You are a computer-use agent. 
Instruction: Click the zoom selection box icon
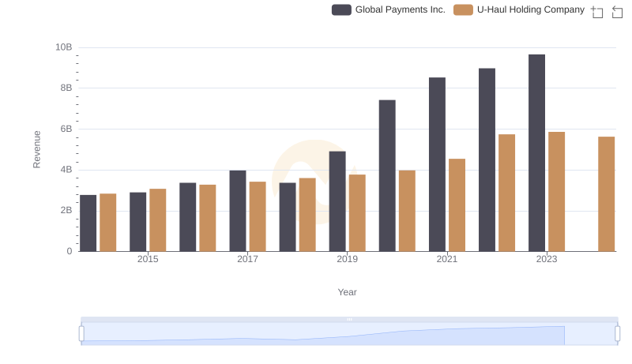point(597,12)
